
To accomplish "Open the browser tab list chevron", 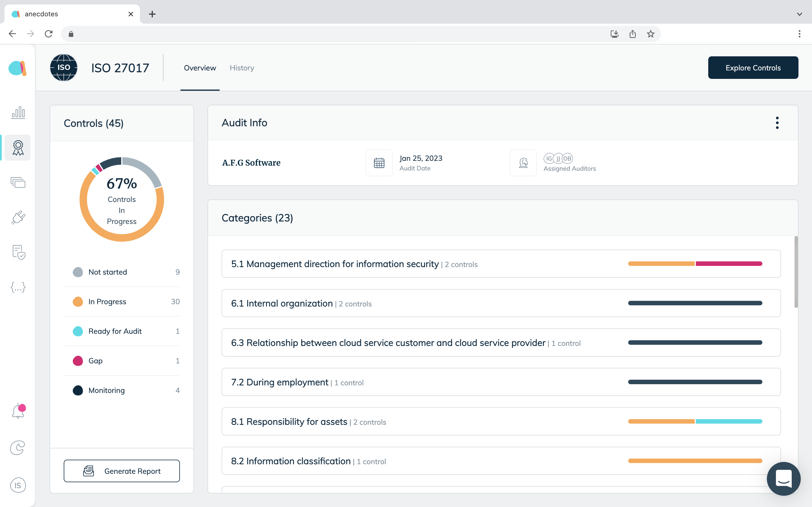I will (799, 14).
